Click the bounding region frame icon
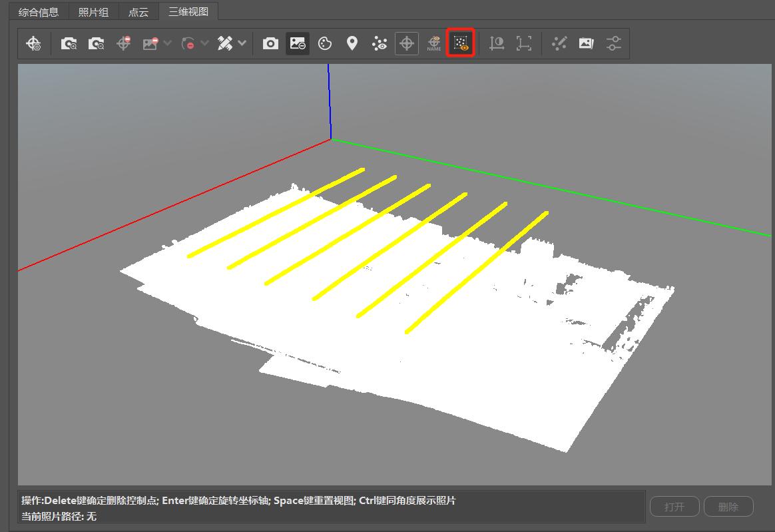 pos(524,43)
